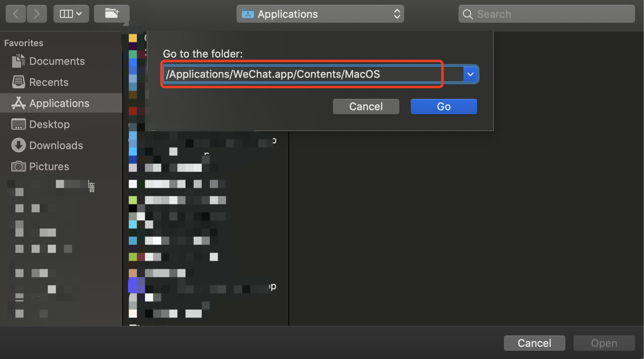Screen dimensions: 644x359
Task: Click the Search field
Action: pyautogui.click(x=546, y=14)
